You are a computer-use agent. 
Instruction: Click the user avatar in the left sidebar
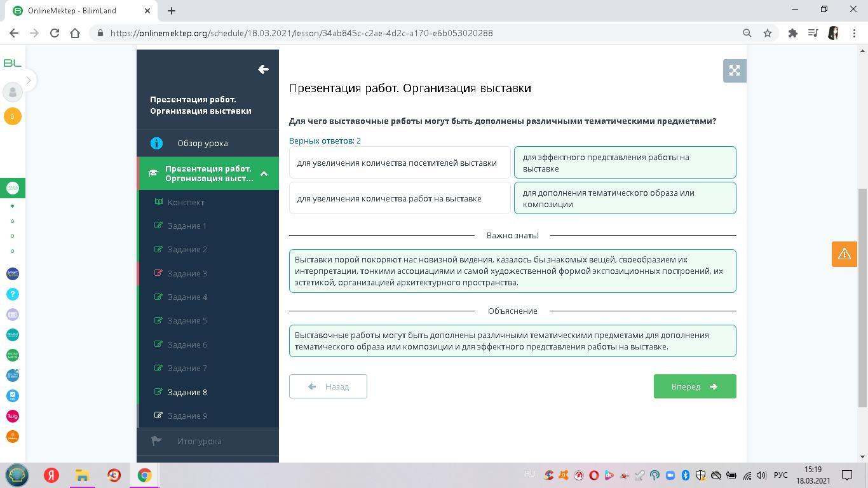click(12, 92)
